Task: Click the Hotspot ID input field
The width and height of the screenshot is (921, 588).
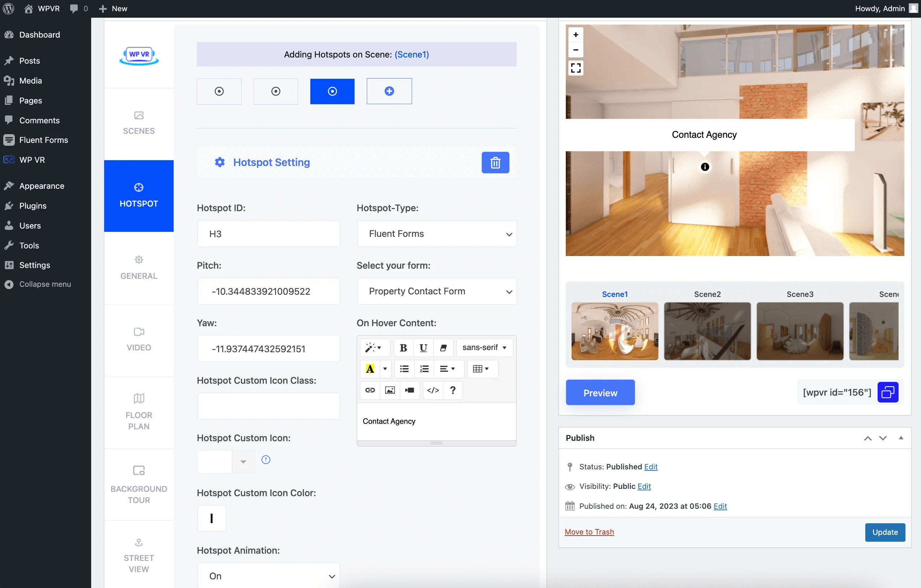Action: tap(268, 234)
